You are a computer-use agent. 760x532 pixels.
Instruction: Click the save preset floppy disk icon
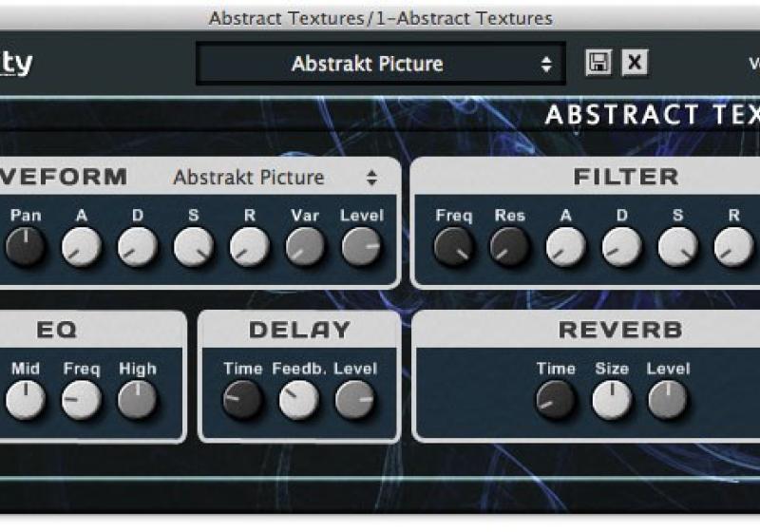click(598, 64)
